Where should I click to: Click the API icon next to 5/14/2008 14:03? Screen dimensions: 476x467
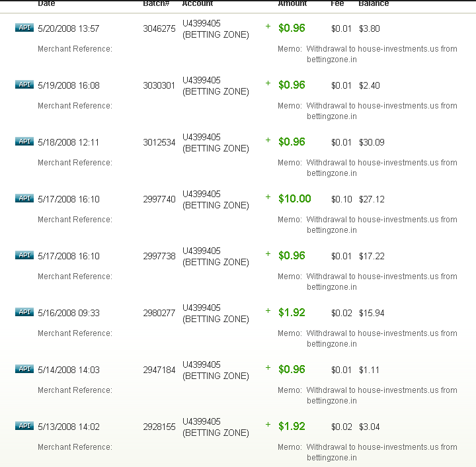click(24, 368)
